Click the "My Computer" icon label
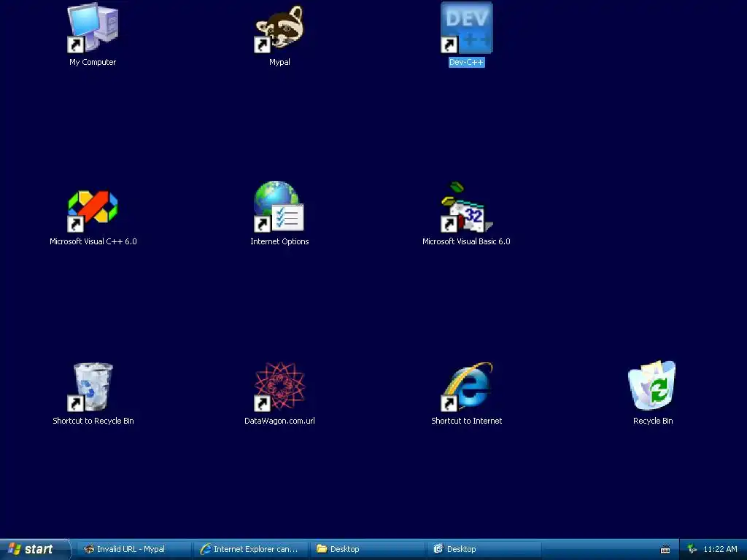 (93, 63)
